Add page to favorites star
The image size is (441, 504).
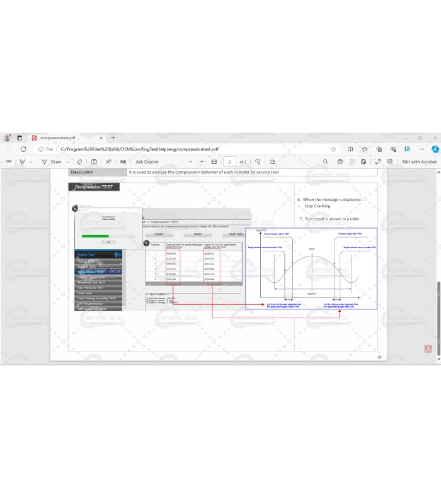tap(333, 149)
